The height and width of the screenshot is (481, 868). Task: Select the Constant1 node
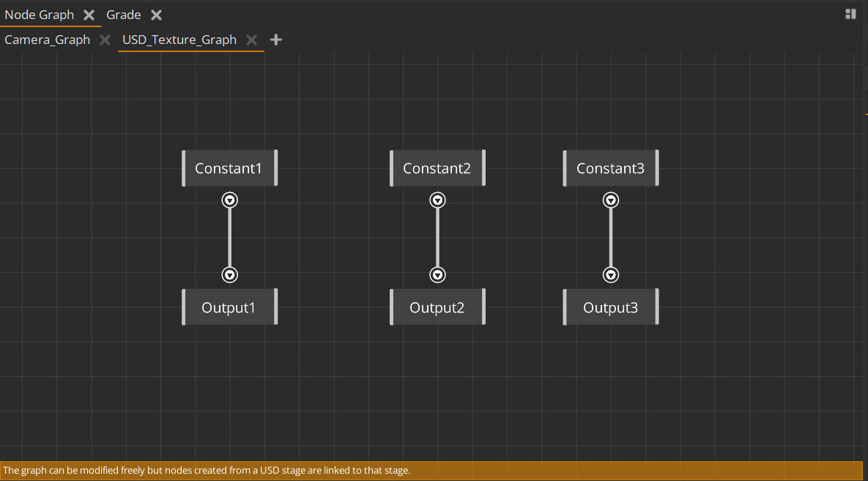229,168
